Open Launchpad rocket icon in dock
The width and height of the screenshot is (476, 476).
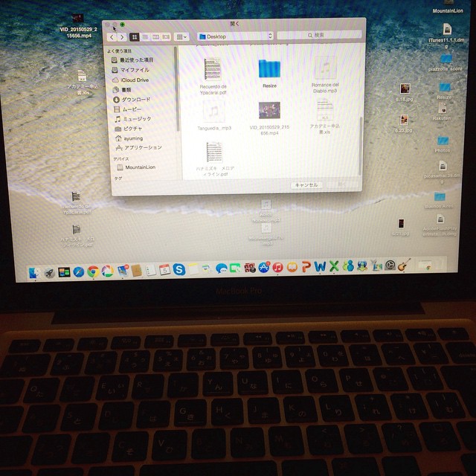tap(50, 273)
